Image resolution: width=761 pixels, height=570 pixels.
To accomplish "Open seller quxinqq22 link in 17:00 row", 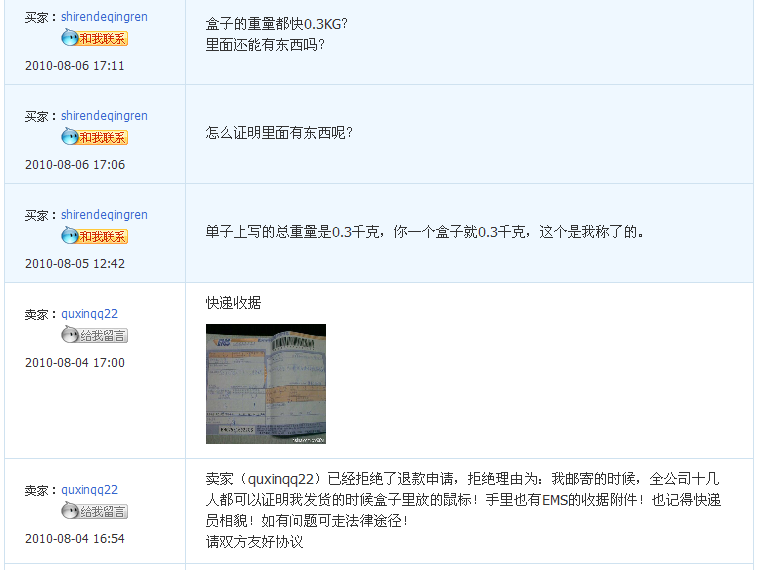I will pyautogui.click(x=89, y=314).
